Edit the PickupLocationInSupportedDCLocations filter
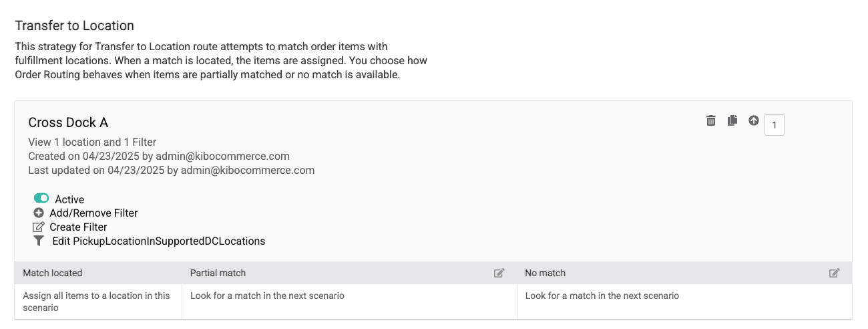 coord(158,241)
